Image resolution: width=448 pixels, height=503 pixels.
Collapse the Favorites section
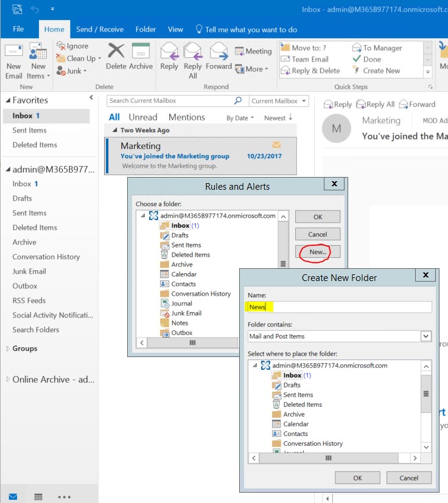pos(8,100)
